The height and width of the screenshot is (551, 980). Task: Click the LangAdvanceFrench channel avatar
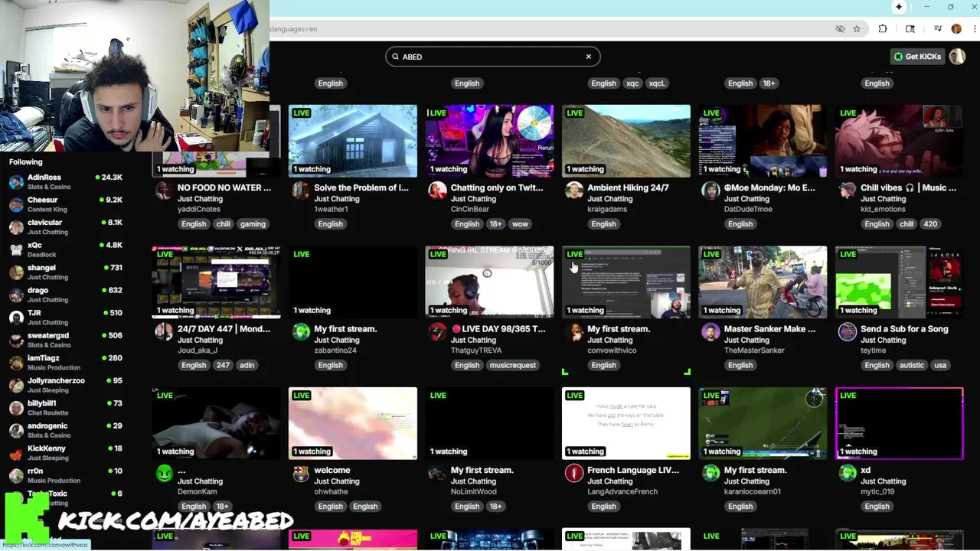(574, 473)
